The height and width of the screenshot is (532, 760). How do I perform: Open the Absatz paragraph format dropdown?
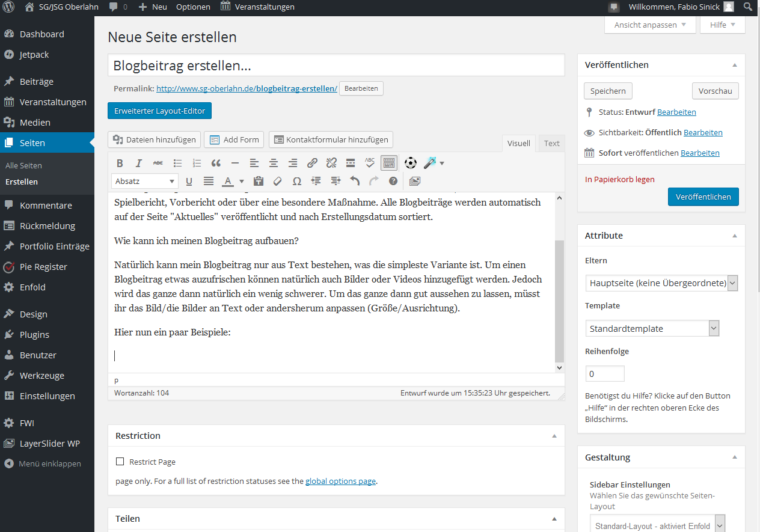144,181
